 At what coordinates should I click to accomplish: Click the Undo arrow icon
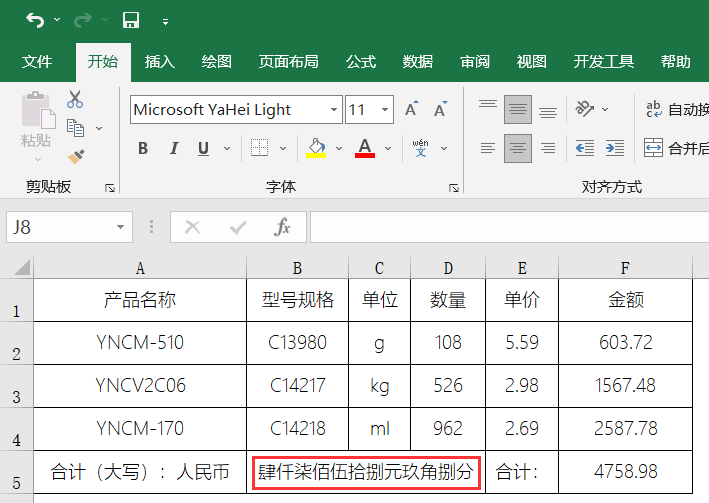click(35, 20)
